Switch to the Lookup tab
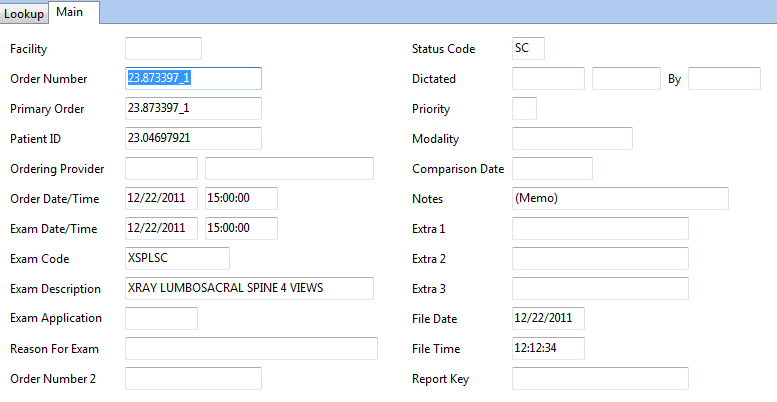 point(24,14)
